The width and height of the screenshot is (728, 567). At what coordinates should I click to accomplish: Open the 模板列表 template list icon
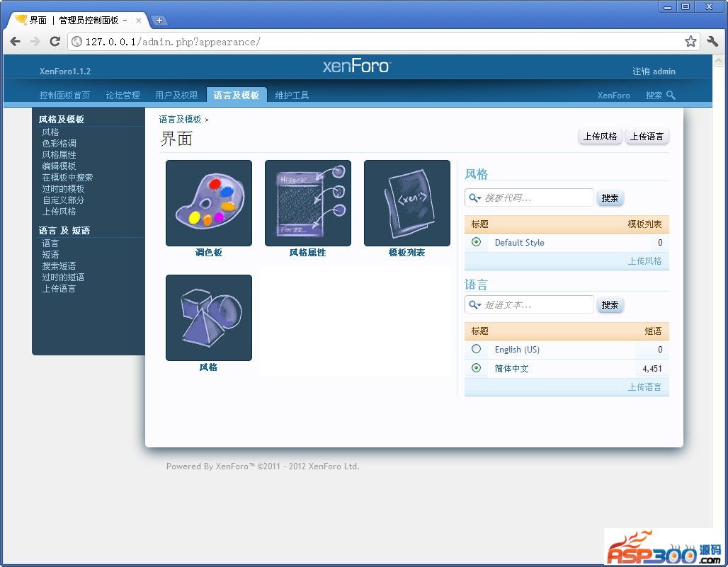pos(407,203)
